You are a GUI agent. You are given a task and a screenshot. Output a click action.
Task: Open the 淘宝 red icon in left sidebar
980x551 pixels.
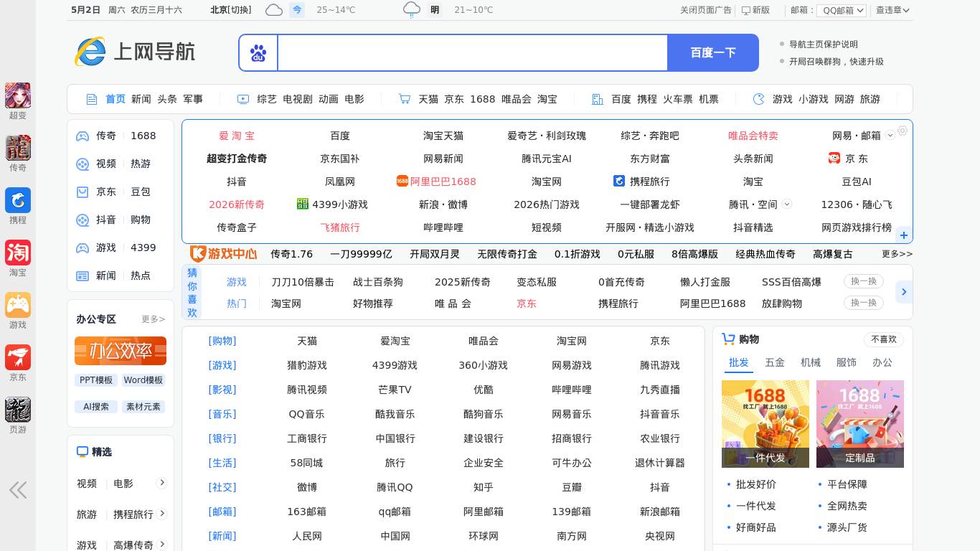point(18,253)
